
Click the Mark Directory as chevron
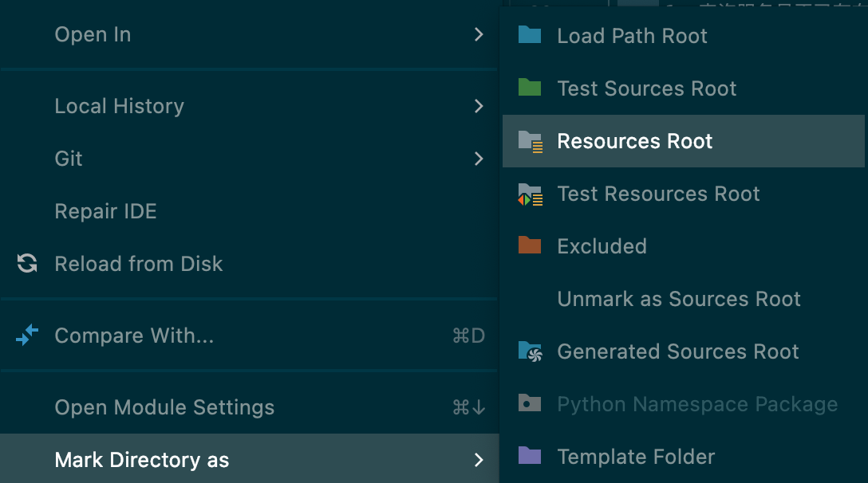[x=479, y=460]
